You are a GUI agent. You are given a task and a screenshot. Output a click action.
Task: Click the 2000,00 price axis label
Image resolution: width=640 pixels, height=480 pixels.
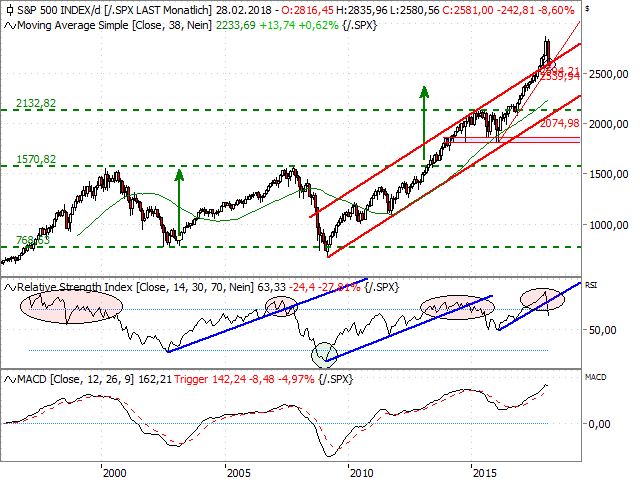608,124
